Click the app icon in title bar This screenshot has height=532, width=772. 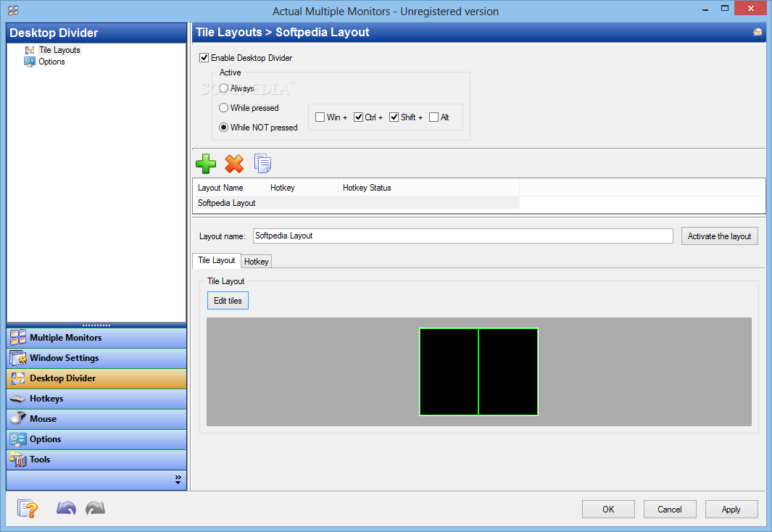(x=13, y=10)
